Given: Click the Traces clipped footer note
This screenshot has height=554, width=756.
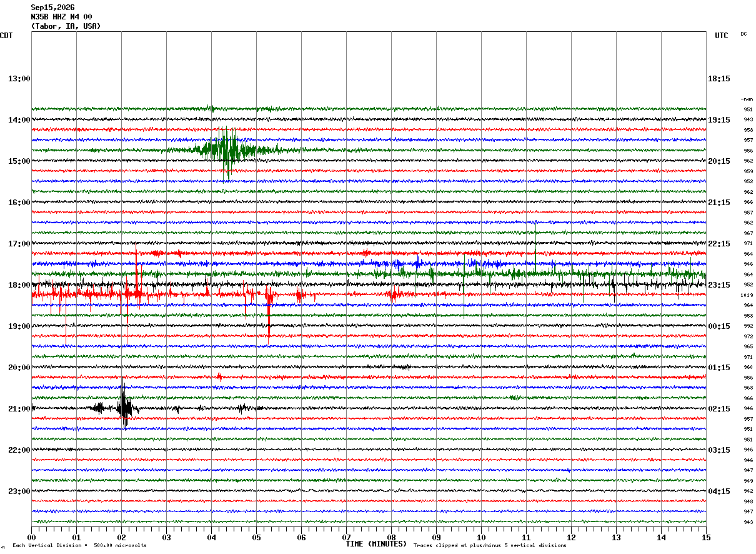Looking at the screenshot, I should pos(490,546).
